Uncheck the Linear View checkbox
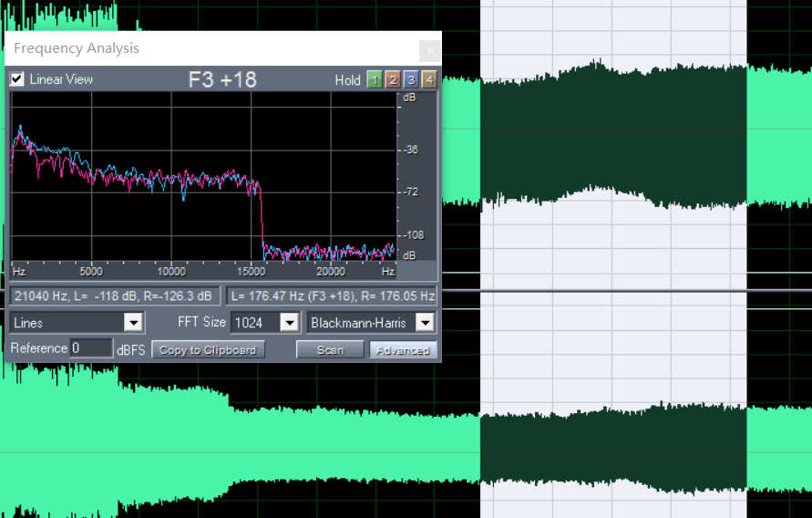The height and width of the screenshot is (518, 812). (17, 79)
